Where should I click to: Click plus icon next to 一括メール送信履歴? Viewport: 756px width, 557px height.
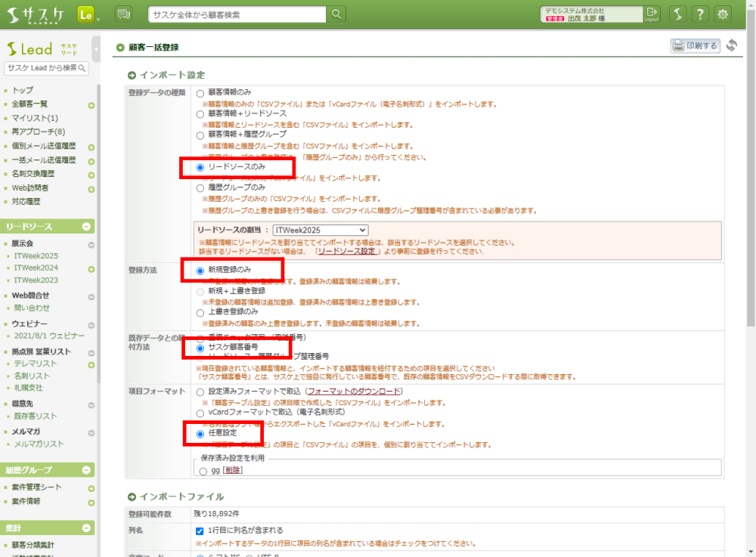pos(91,161)
